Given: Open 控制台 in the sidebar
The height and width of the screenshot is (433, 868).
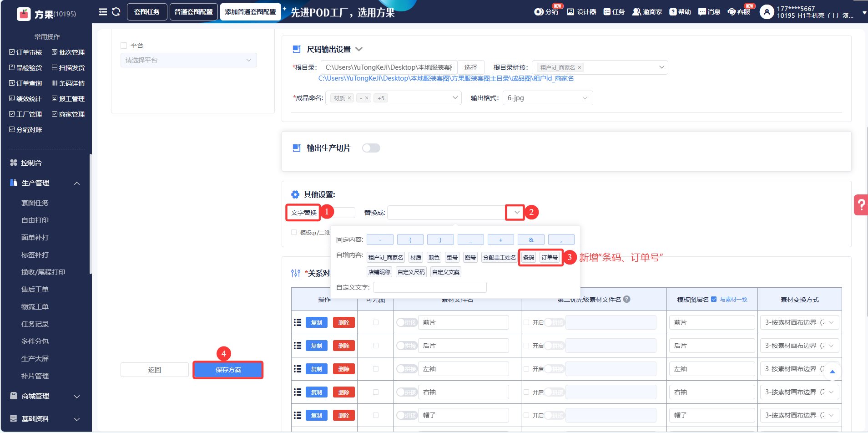Looking at the screenshot, I should pos(31,163).
